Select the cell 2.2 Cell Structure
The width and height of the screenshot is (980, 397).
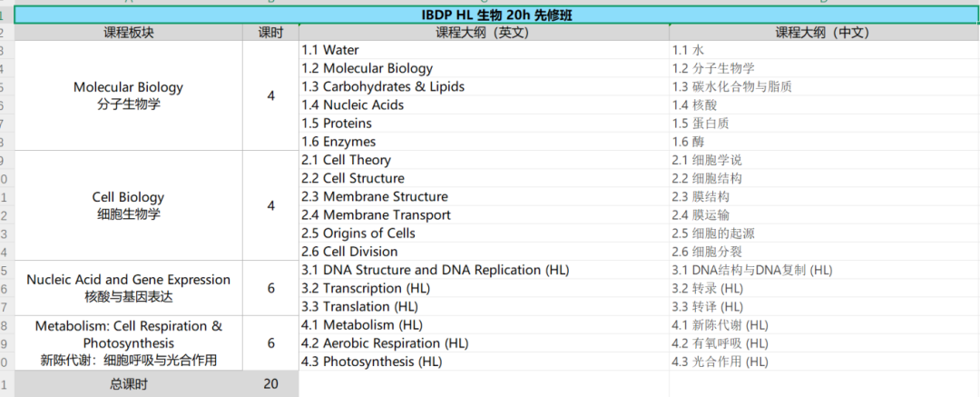(x=484, y=178)
